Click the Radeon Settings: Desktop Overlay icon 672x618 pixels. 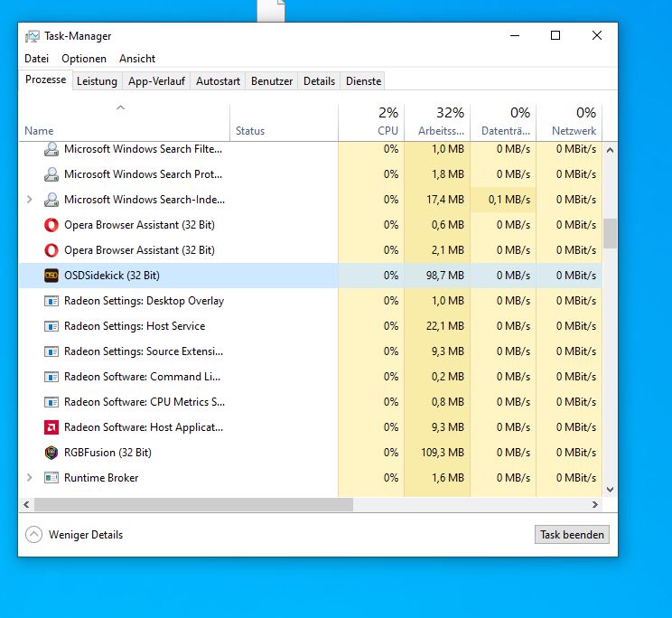[x=51, y=301]
